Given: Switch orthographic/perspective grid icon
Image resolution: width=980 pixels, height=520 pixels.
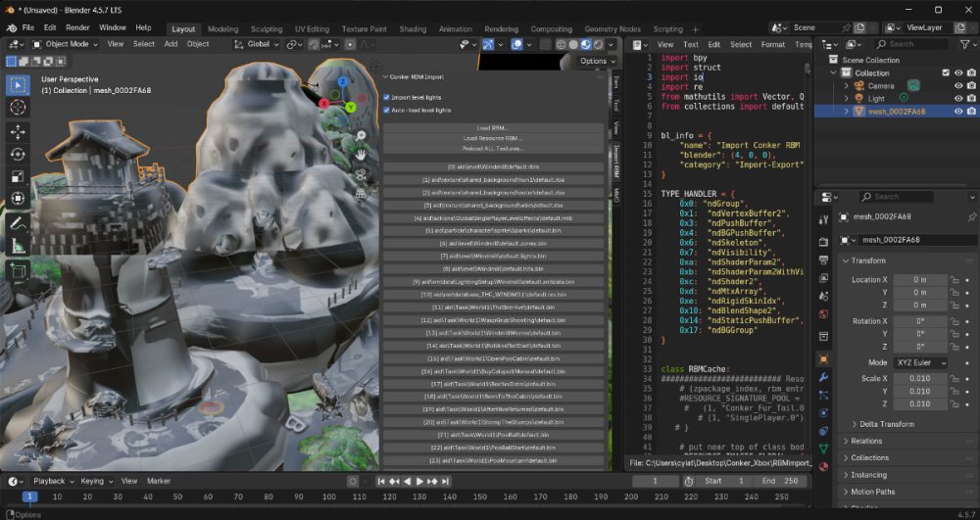Looking at the screenshot, I should tap(362, 194).
